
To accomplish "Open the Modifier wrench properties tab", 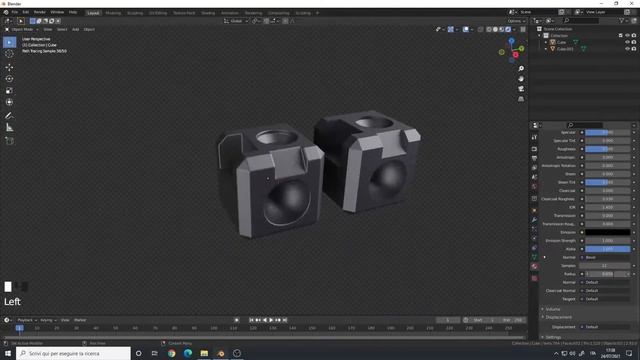I will tap(534, 220).
